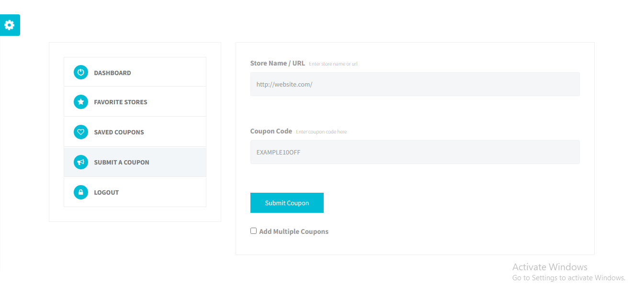Open the DASHBOARD menu item
The image size is (644, 297).
135,72
